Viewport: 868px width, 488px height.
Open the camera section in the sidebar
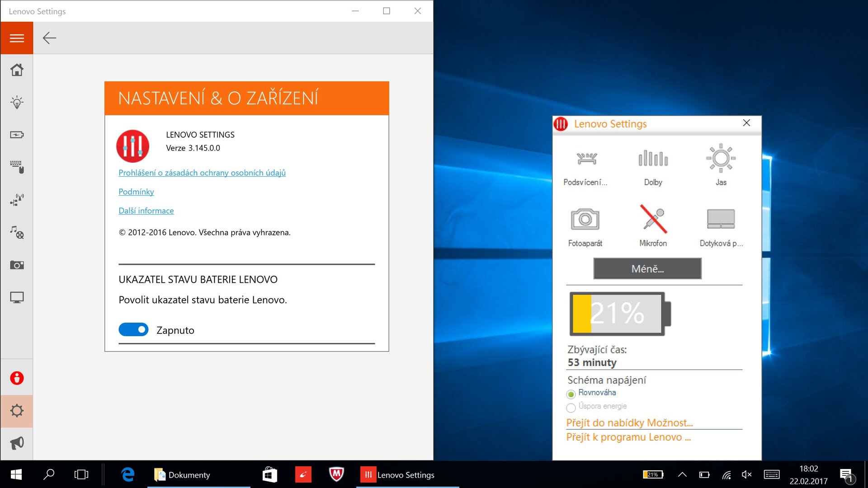(17, 264)
